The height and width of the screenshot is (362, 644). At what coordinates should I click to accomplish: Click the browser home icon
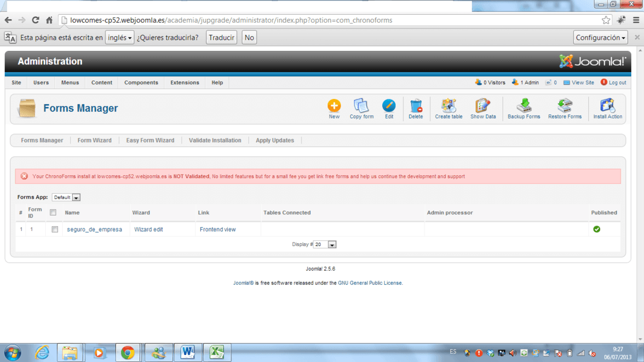[49, 20]
